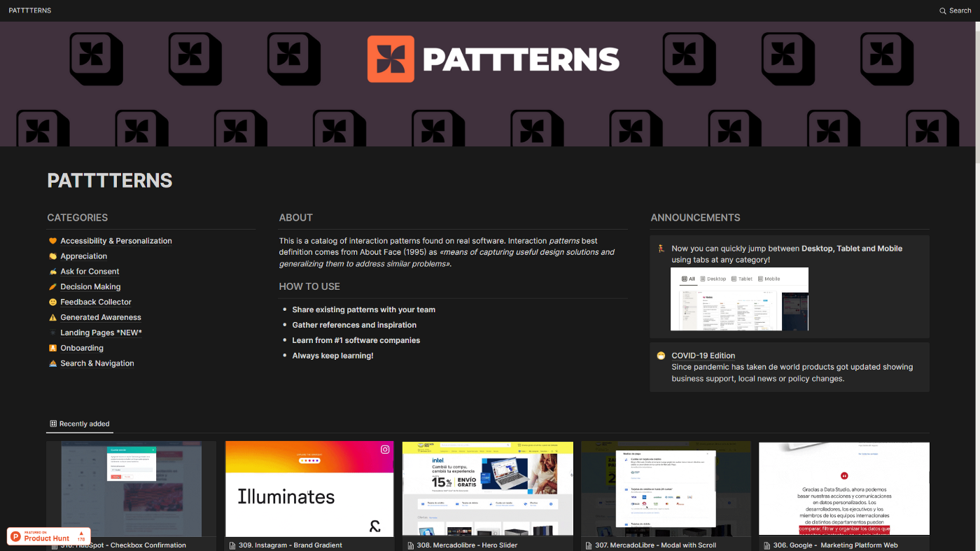
Task: Click the ABOUT heading
Action: pos(296,218)
